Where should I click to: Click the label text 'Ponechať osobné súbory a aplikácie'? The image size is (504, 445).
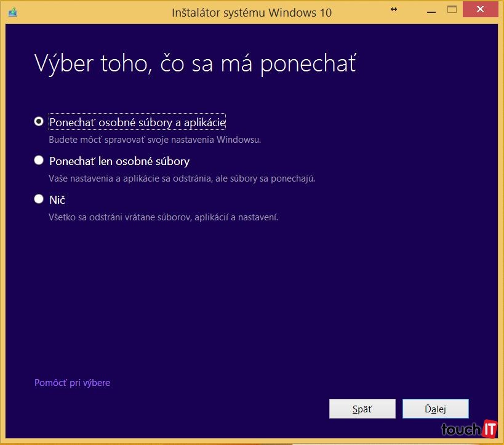(x=137, y=122)
